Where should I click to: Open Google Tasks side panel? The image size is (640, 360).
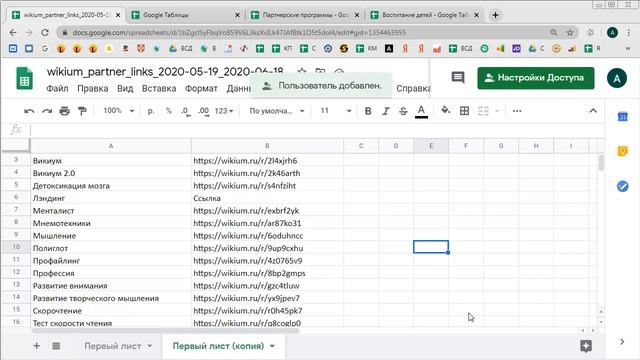[622, 186]
